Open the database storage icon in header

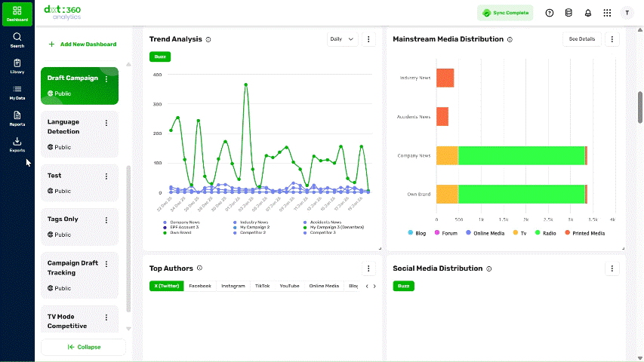click(569, 13)
